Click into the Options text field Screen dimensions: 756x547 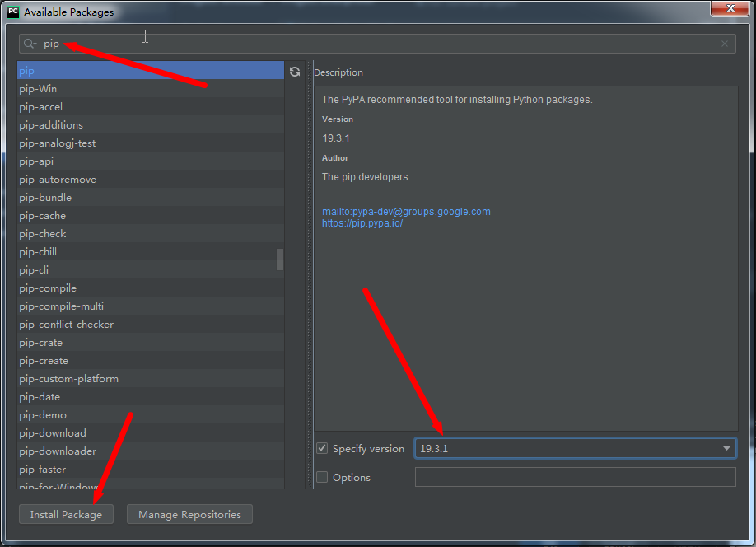click(575, 477)
